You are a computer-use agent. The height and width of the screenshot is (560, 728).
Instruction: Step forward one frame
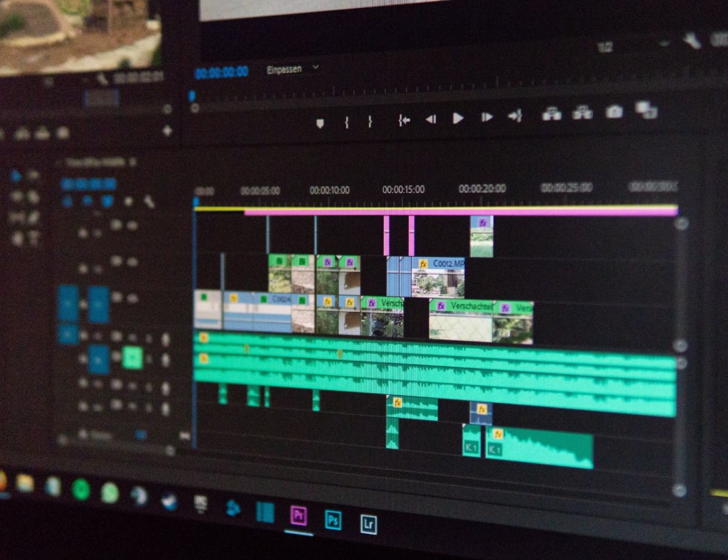pos(487,117)
